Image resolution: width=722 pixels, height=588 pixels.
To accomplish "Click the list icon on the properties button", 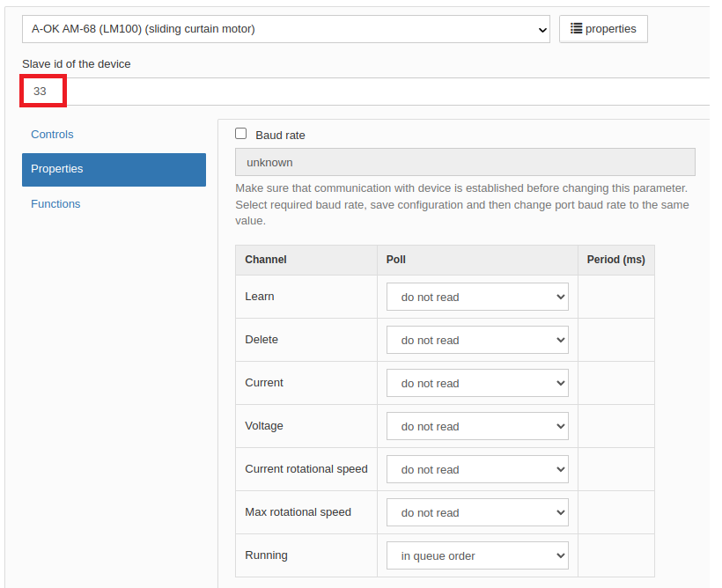I will coord(576,29).
